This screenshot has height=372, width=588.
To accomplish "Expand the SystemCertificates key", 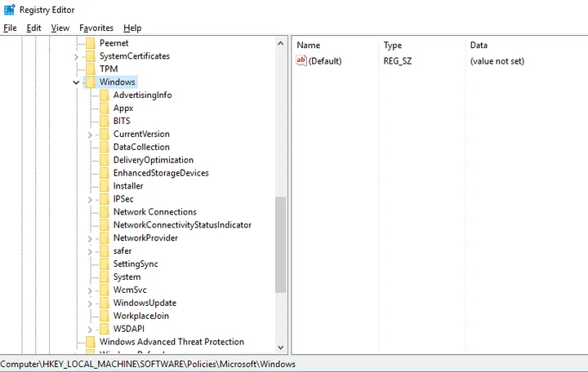I will [77, 56].
